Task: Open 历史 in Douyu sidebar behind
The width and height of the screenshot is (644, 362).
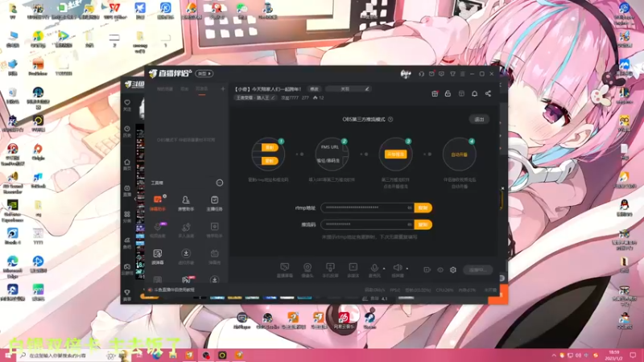Action: pos(127,131)
